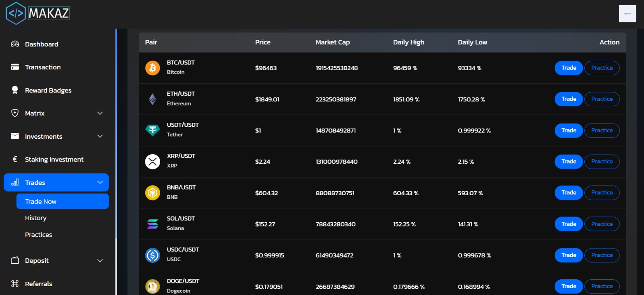This screenshot has width=644, height=295.
Task: Open the Dashboard menu item
Action: click(x=41, y=44)
